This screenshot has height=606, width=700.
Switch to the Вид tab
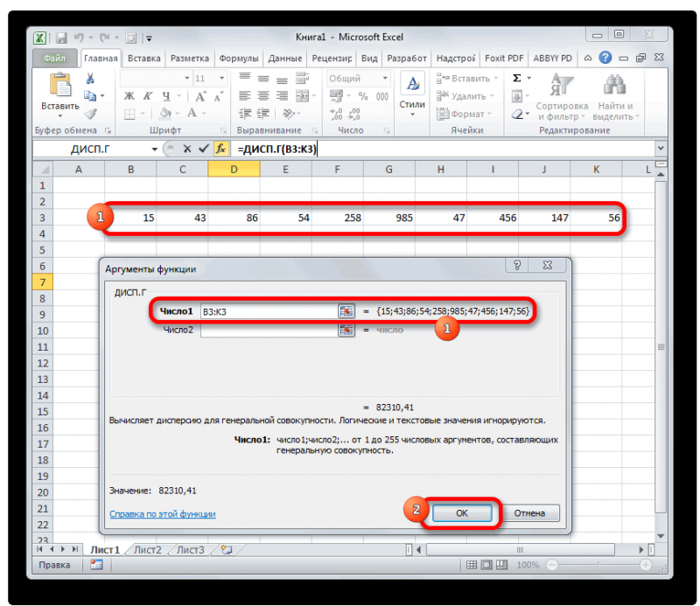point(369,59)
